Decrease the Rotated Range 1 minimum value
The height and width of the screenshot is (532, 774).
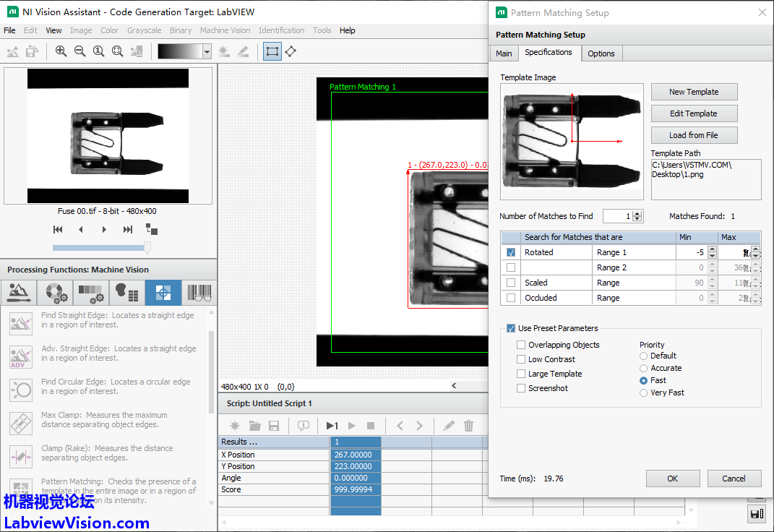(712, 255)
